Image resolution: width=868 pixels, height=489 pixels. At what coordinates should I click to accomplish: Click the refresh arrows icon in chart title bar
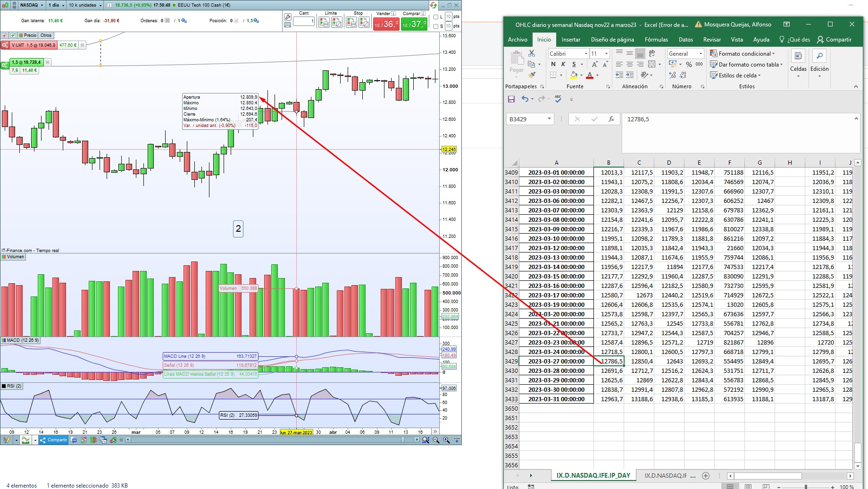(434, 5)
